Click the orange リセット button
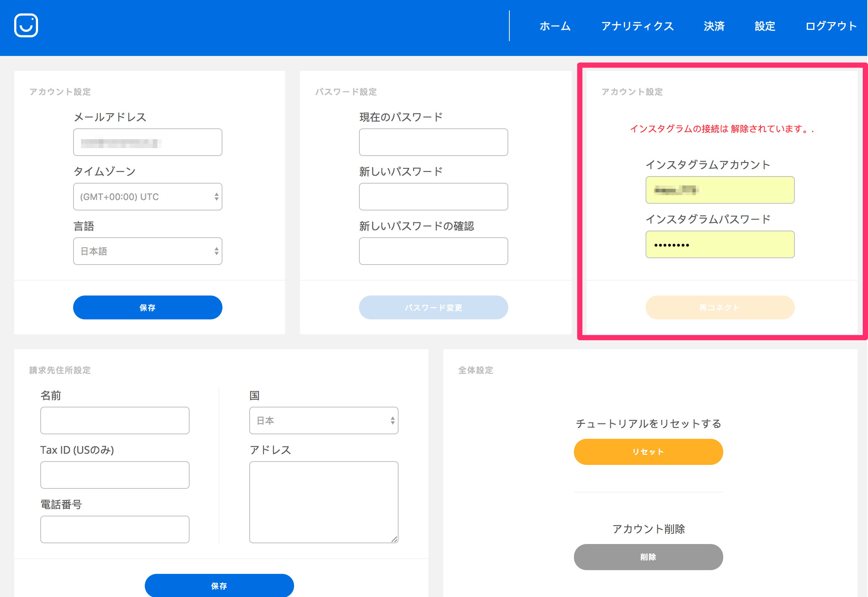 click(648, 452)
